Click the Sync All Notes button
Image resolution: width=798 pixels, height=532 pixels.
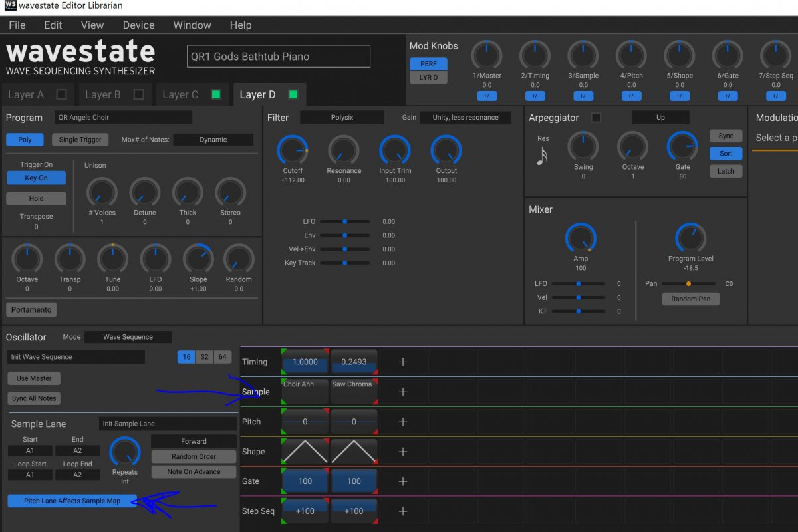[x=34, y=398]
